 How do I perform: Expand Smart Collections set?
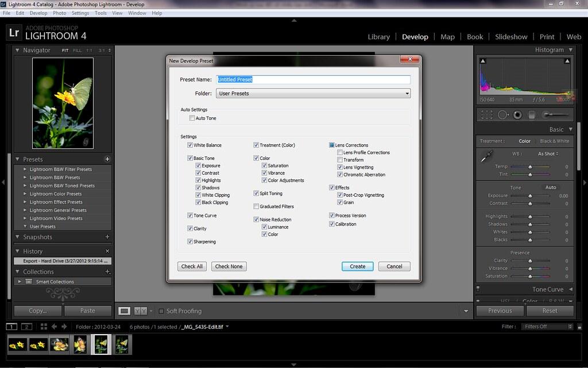[20, 281]
